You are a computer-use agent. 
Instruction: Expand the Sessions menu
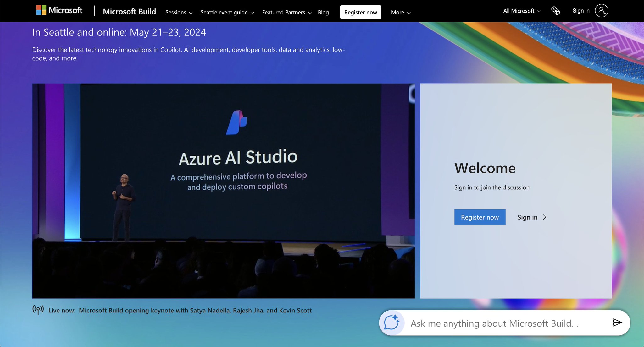coord(179,13)
